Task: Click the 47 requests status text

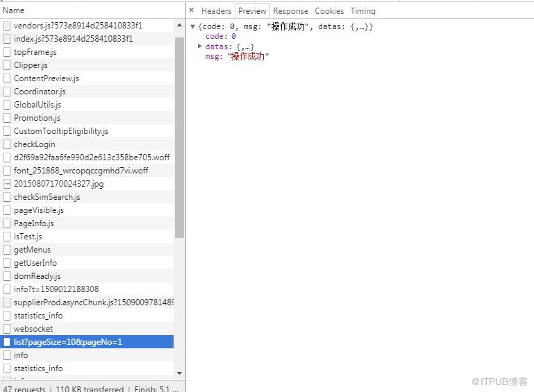Action: coord(24,389)
